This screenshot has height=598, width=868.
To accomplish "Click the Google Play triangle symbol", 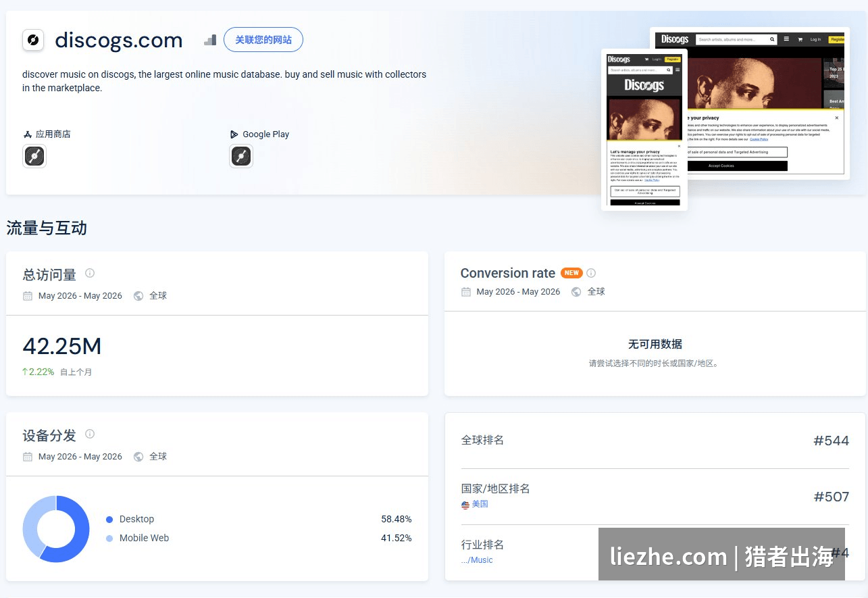I will point(234,134).
